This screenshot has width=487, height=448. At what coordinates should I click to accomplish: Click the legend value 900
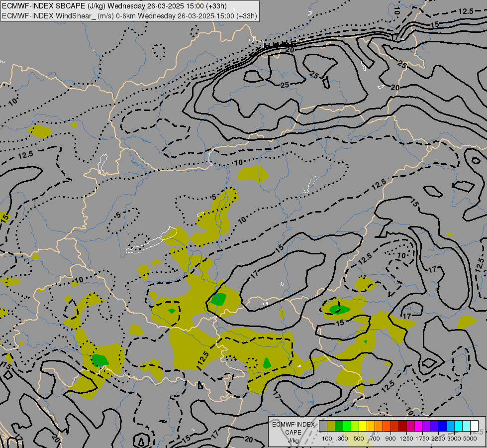[x=390, y=439]
